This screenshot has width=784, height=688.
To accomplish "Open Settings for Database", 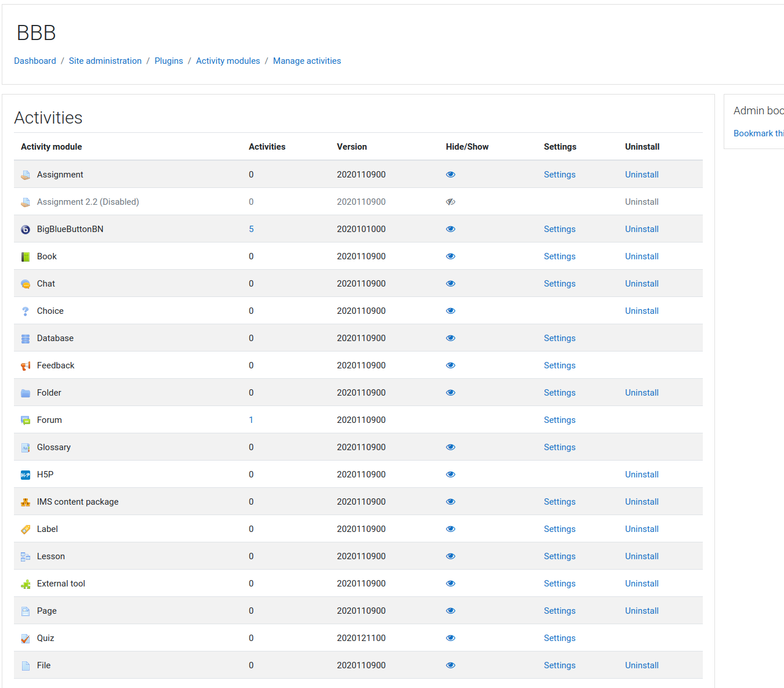I will pyautogui.click(x=560, y=338).
